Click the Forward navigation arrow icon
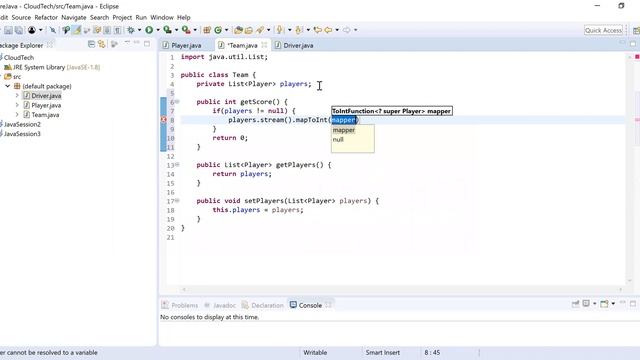The image size is (640, 360). click(347, 30)
